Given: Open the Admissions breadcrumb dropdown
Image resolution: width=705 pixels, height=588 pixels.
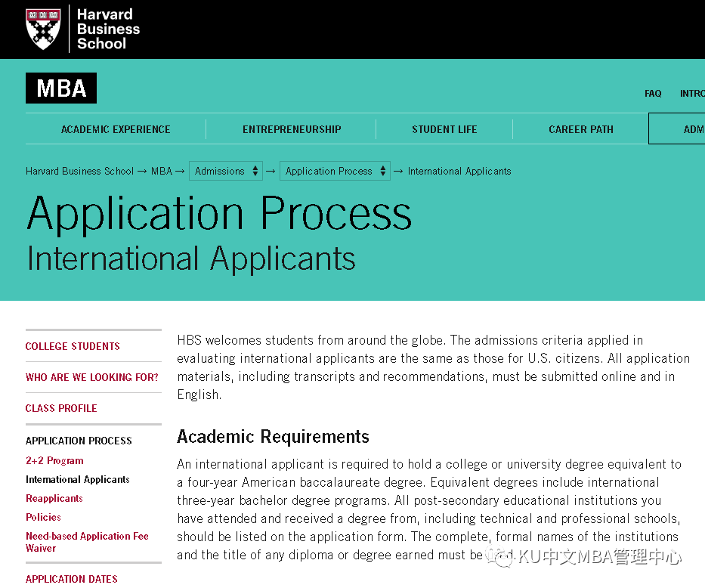Looking at the screenshot, I should coord(226,171).
